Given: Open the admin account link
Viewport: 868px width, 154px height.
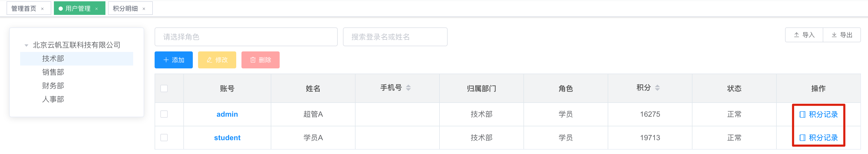Looking at the screenshot, I should [x=227, y=114].
